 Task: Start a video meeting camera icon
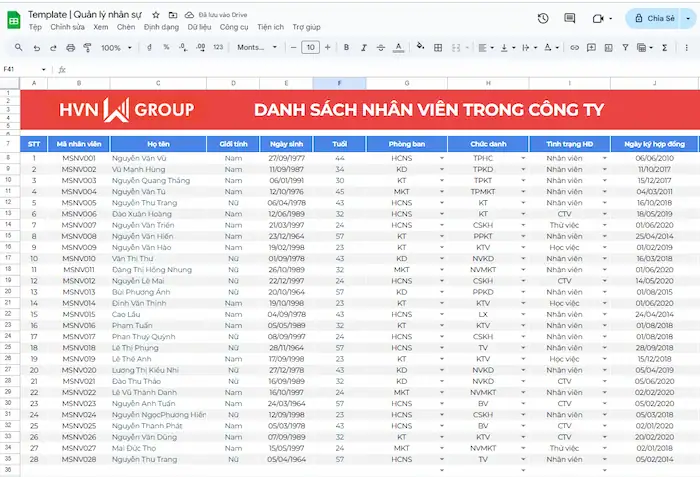tap(598, 18)
